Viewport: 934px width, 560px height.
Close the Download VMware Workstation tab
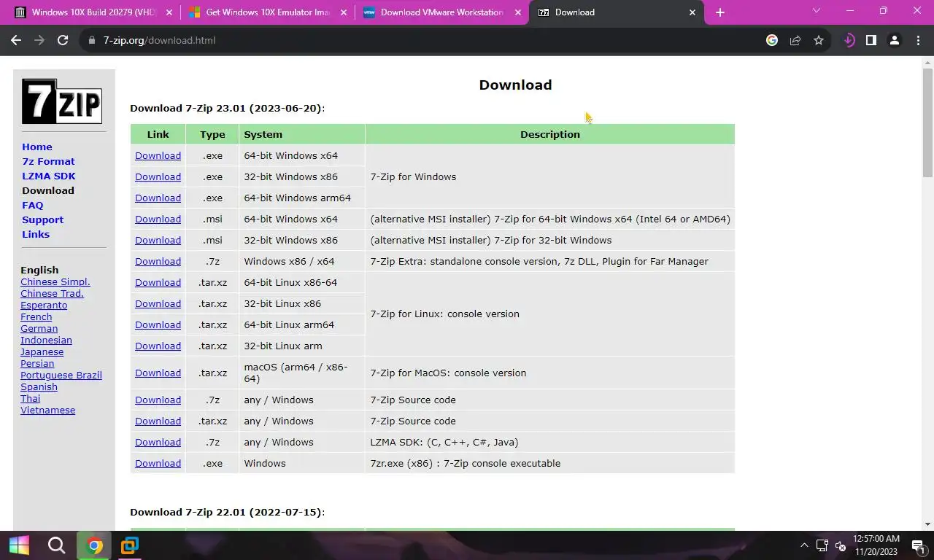coord(518,12)
